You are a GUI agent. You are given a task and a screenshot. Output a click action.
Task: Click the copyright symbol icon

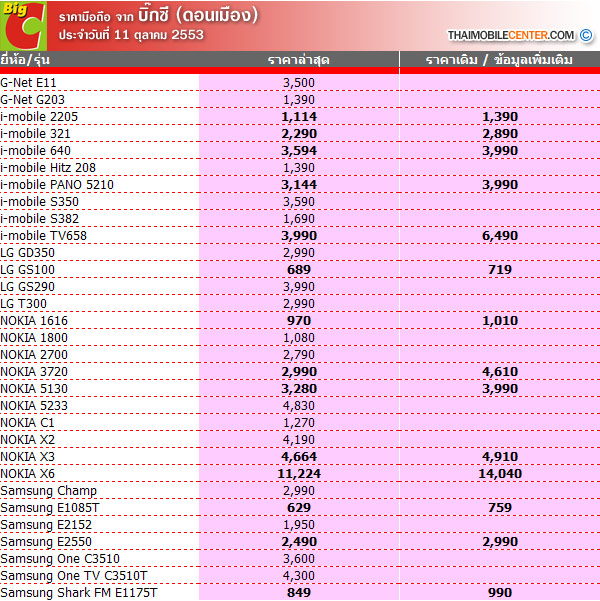(x=586, y=35)
